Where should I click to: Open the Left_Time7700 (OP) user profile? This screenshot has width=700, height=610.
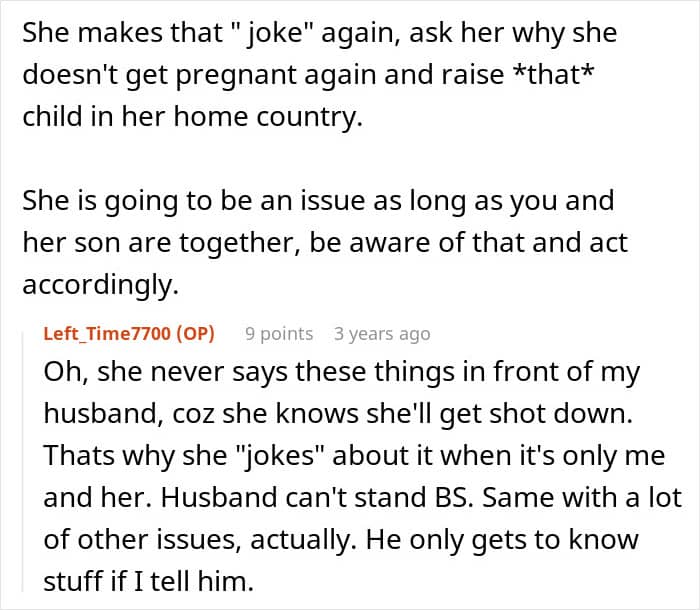coord(129,334)
